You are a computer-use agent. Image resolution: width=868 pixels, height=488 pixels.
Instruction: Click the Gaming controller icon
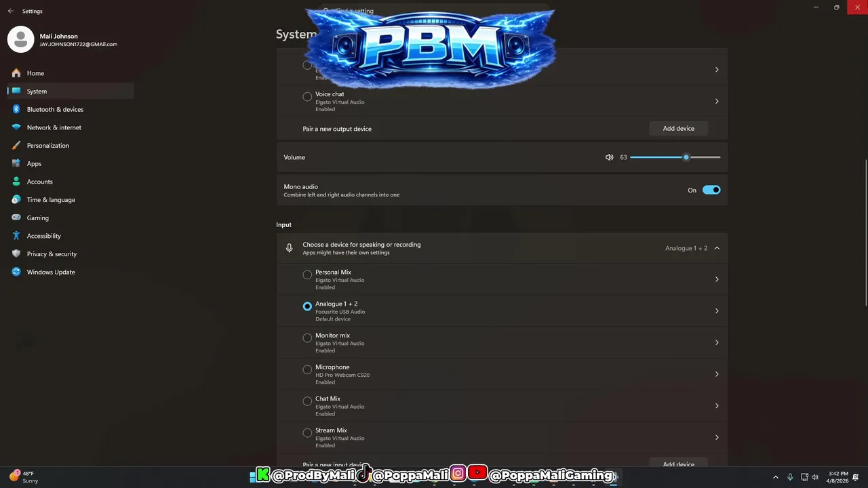pos(16,218)
